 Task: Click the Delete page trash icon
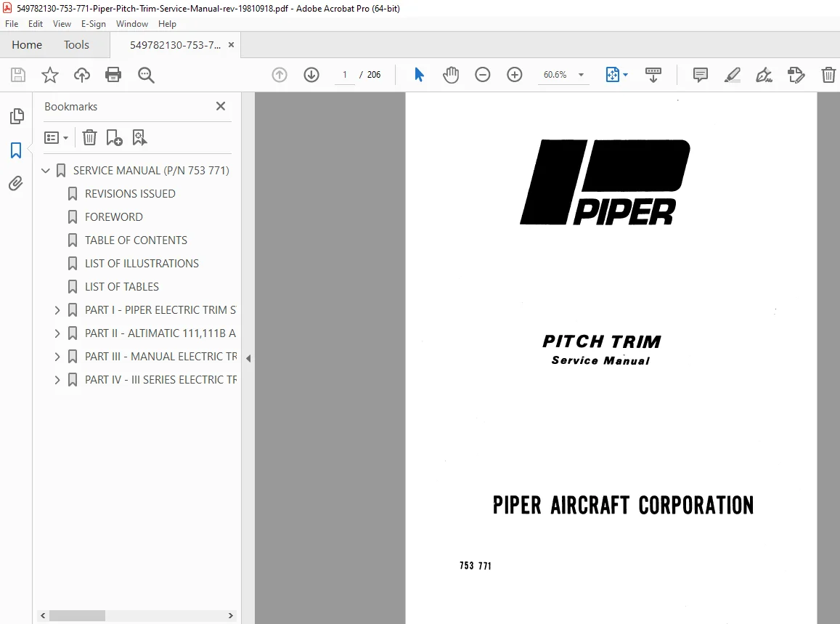point(828,75)
